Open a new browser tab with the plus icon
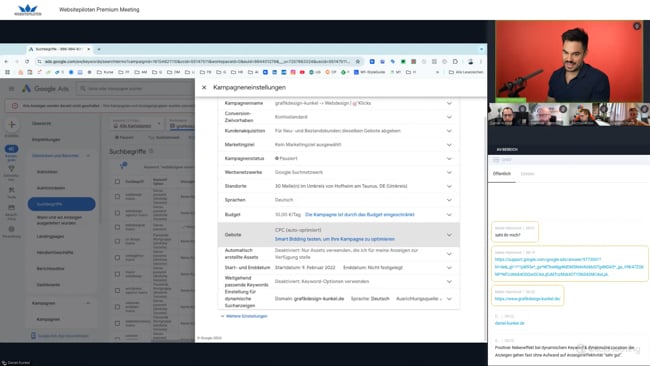Image resolution: width=650 pixels, height=366 pixels. point(99,49)
